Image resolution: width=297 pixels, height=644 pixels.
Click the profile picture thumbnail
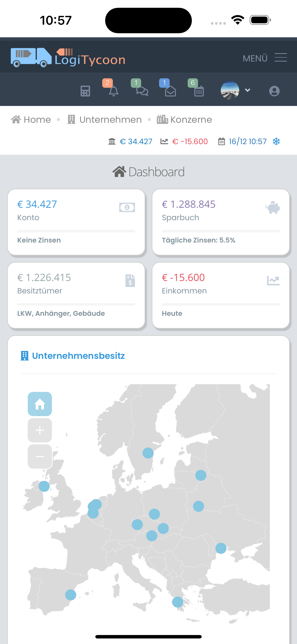(230, 91)
